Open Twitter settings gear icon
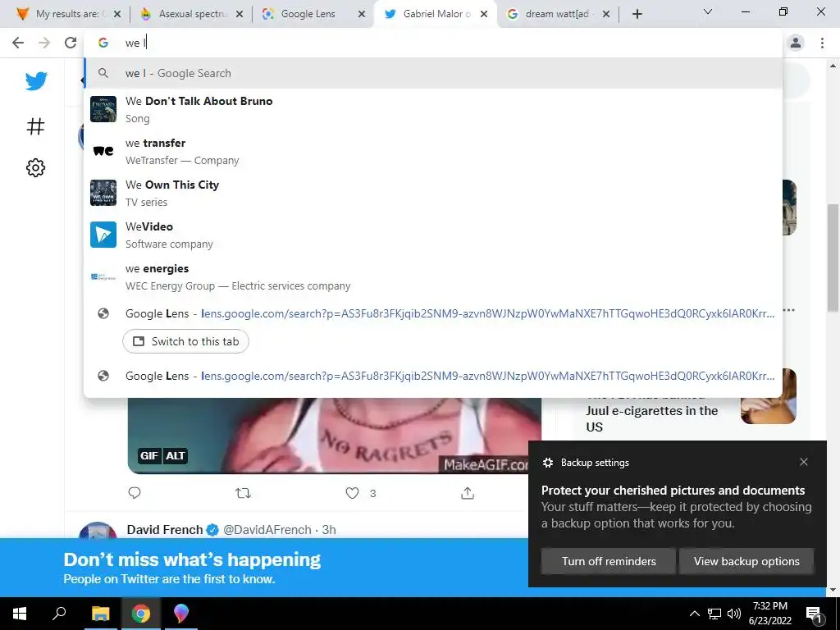 click(36, 167)
